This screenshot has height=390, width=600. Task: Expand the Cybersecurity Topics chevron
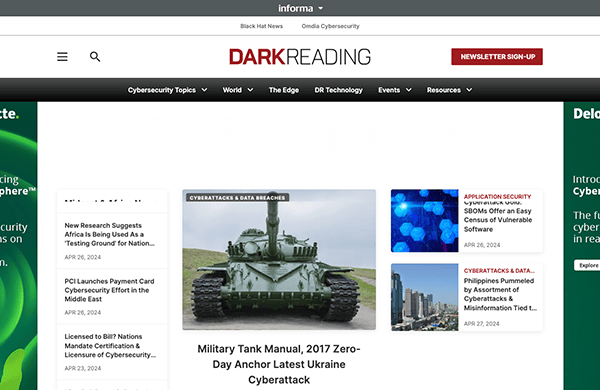pyautogui.click(x=204, y=90)
